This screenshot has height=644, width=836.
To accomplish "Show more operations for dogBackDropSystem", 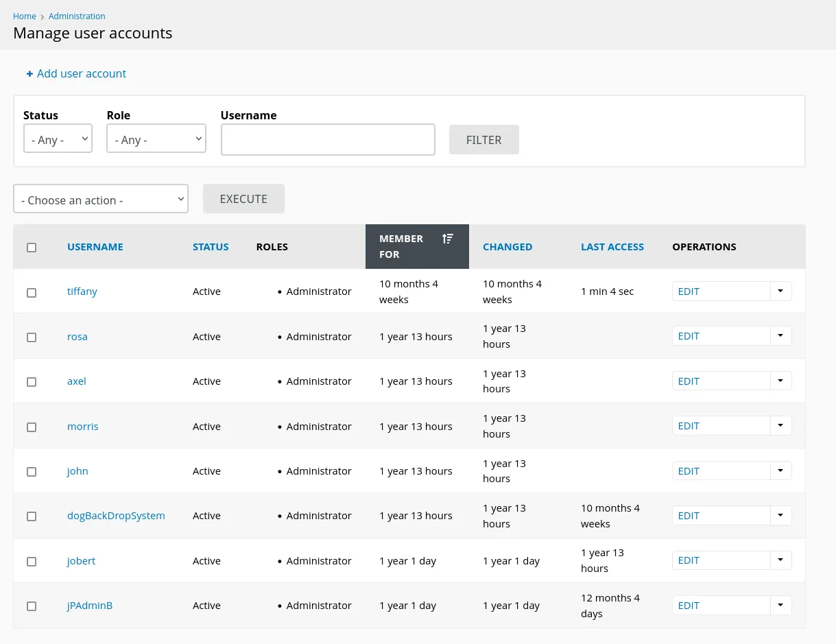I will point(780,516).
